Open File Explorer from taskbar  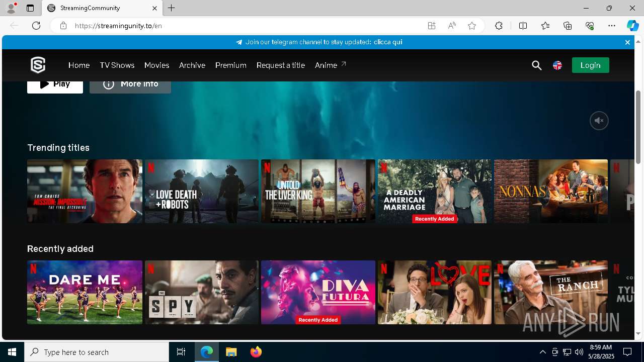point(231,352)
